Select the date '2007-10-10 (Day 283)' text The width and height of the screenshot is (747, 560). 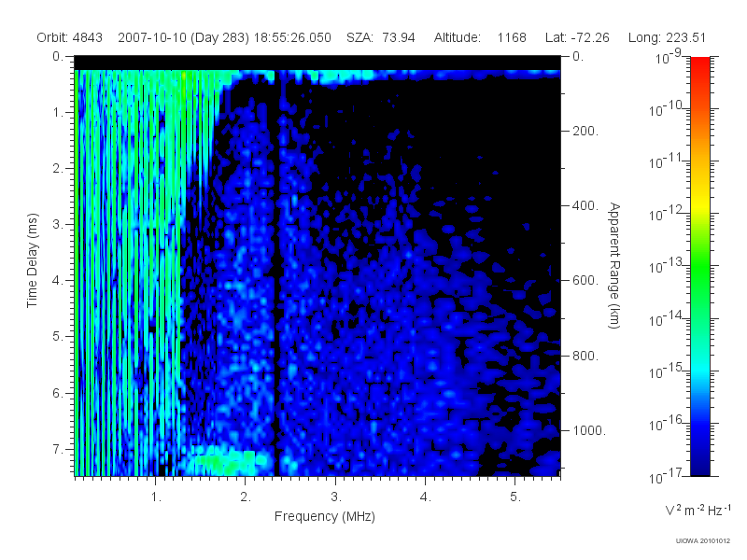coord(183,37)
